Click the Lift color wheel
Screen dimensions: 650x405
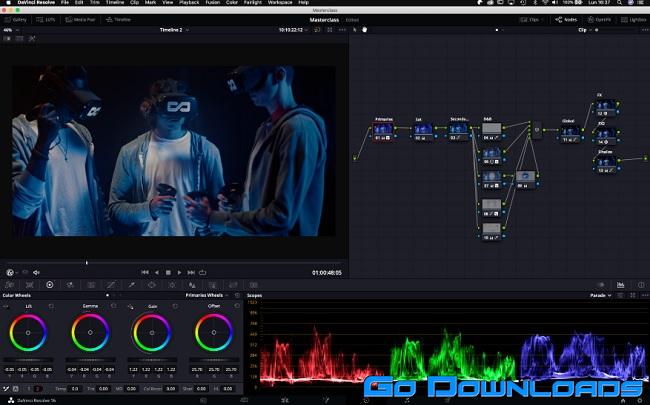(27, 331)
